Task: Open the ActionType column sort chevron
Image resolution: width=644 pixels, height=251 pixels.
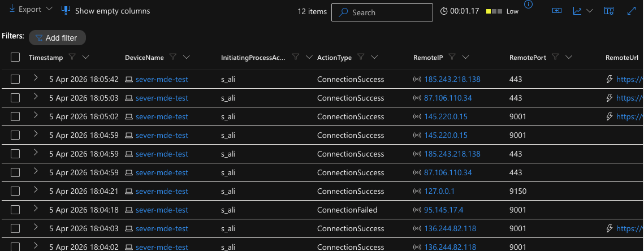Action: pyautogui.click(x=374, y=58)
